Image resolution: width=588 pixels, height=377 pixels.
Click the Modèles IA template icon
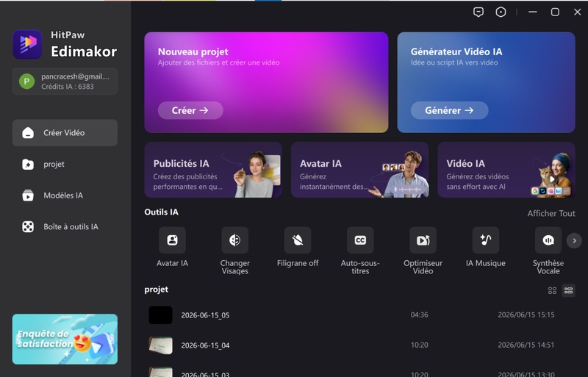[x=28, y=195]
